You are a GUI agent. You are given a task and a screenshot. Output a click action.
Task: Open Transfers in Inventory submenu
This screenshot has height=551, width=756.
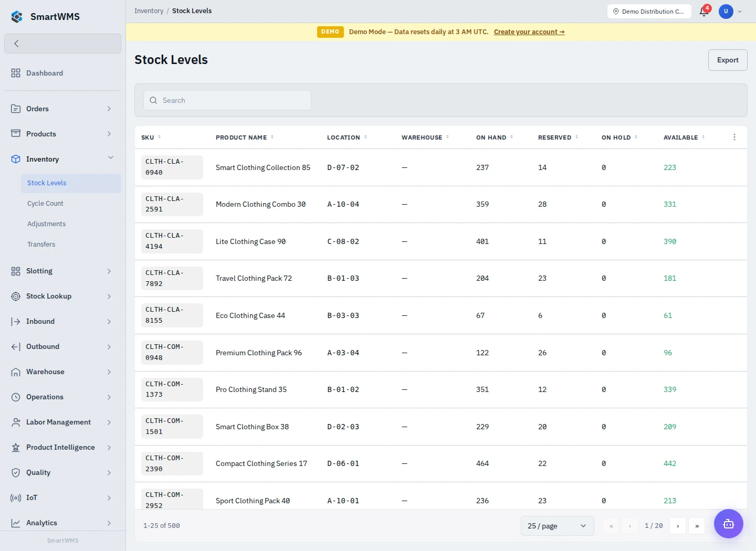pyautogui.click(x=71, y=245)
